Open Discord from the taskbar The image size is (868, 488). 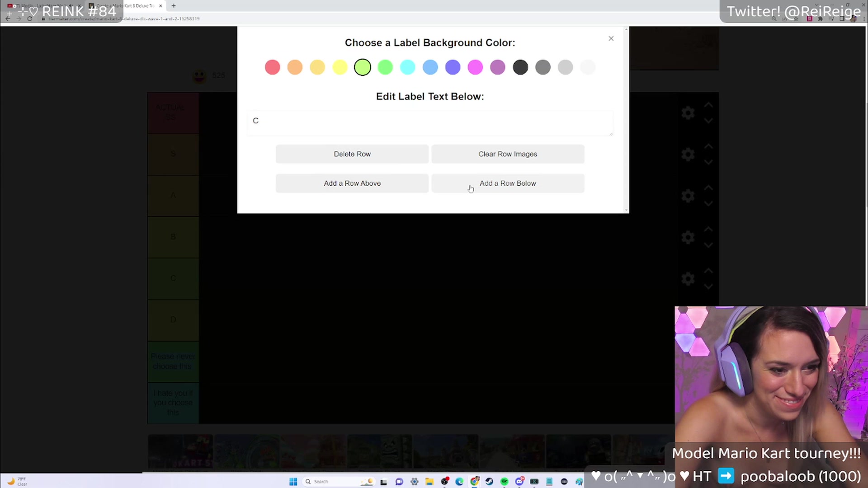coord(519,482)
